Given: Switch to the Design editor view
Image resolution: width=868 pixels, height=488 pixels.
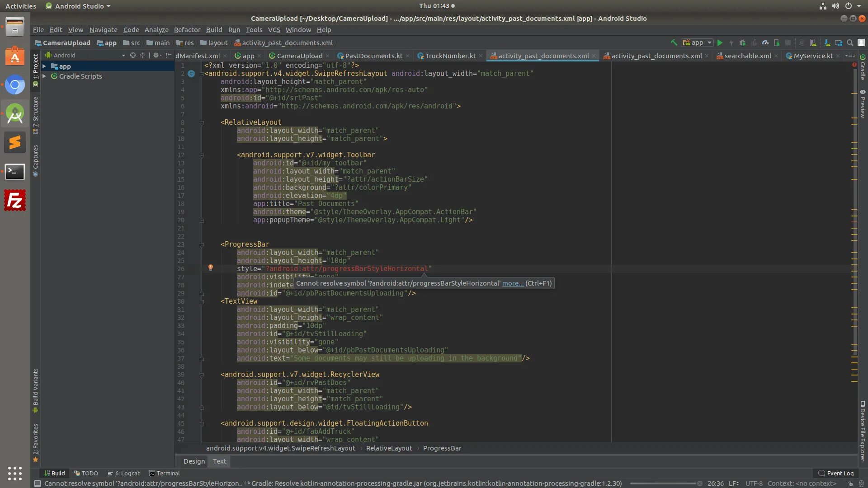Looking at the screenshot, I should click(194, 461).
